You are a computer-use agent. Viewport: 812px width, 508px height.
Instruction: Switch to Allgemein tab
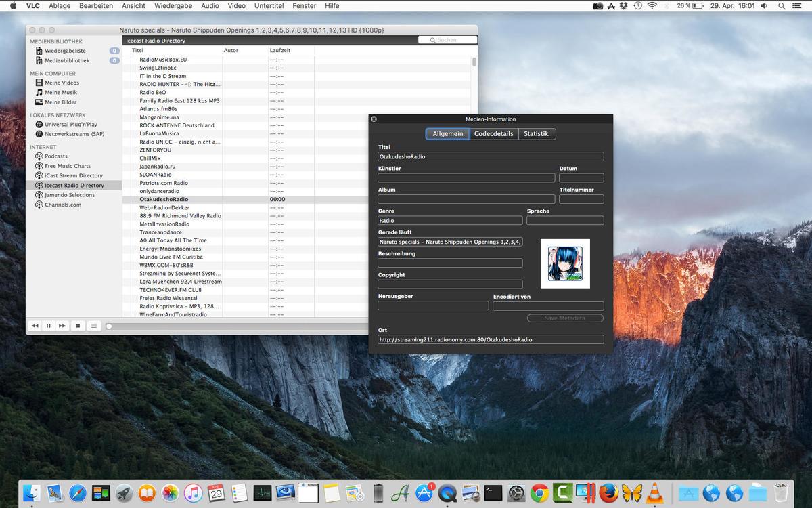pyautogui.click(x=448, y=134)
